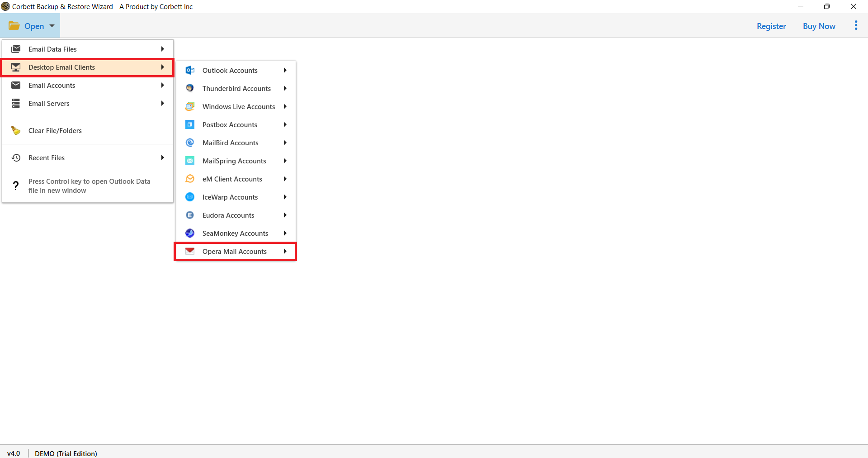Image resolution: width=868 pixels, height=458 pixels.
Task: Restore down the application window
Action: click(x=827, y=6)
